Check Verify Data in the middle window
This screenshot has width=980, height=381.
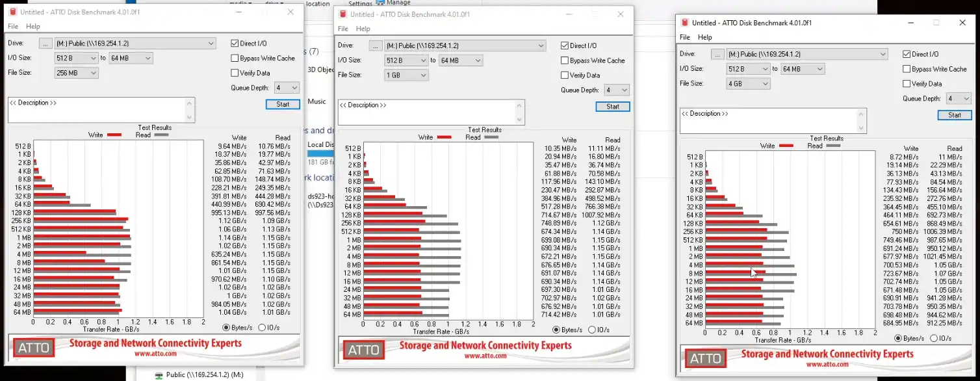pos(565,75)
